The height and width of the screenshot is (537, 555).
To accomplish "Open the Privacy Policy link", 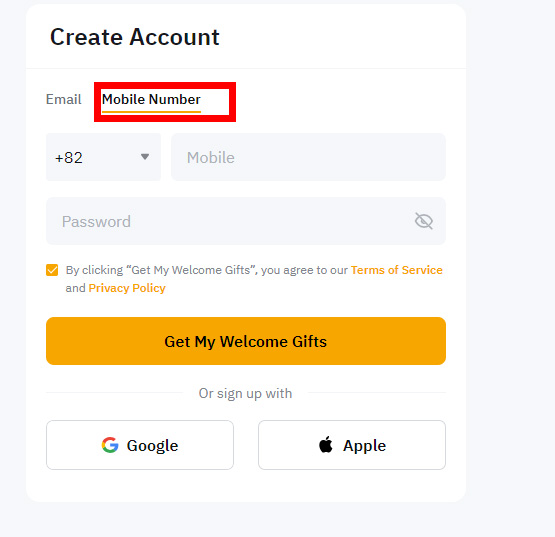I will (127, 288).
